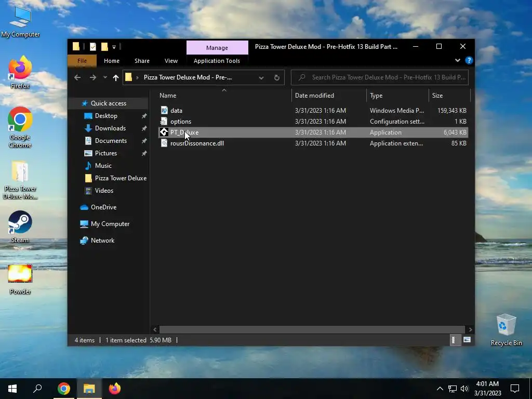Image resolution: width=532 pixels, height=399 pixels.
Task: Open the My Computer desktop icon
Action: pos(20,21)
